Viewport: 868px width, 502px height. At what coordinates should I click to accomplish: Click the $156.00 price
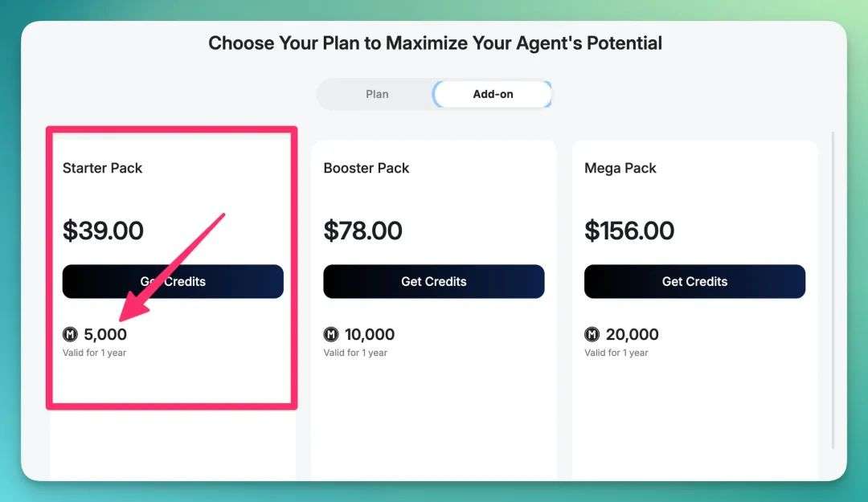tap(629, 231)
